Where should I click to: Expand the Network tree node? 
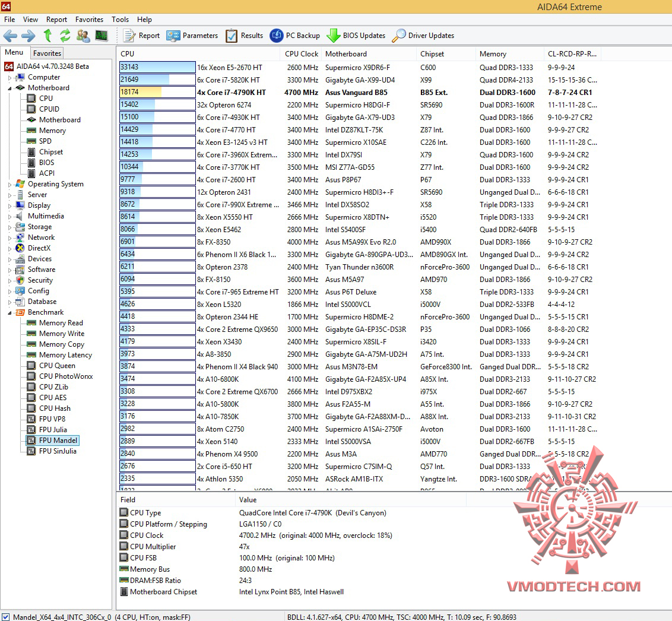pyautogui.click(x=10, y=238)
